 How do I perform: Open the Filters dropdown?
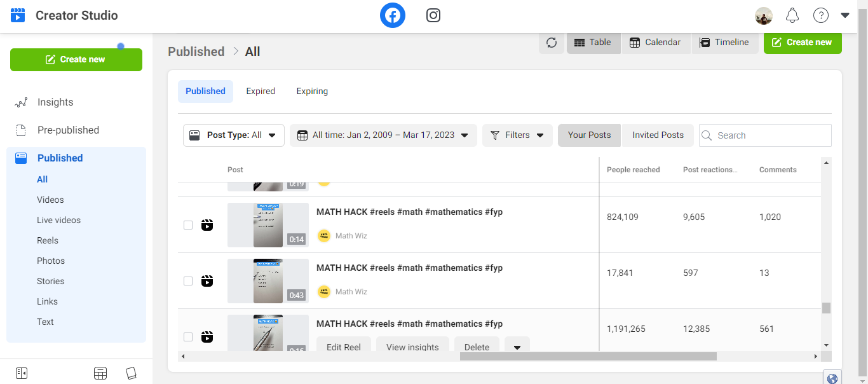(517, 135)
